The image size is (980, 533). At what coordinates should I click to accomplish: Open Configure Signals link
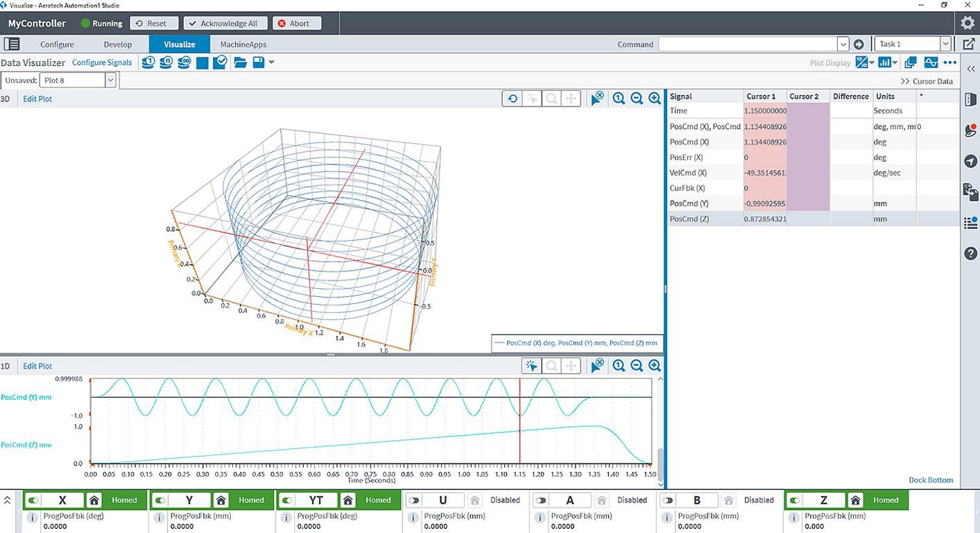[x=102, y=62]
